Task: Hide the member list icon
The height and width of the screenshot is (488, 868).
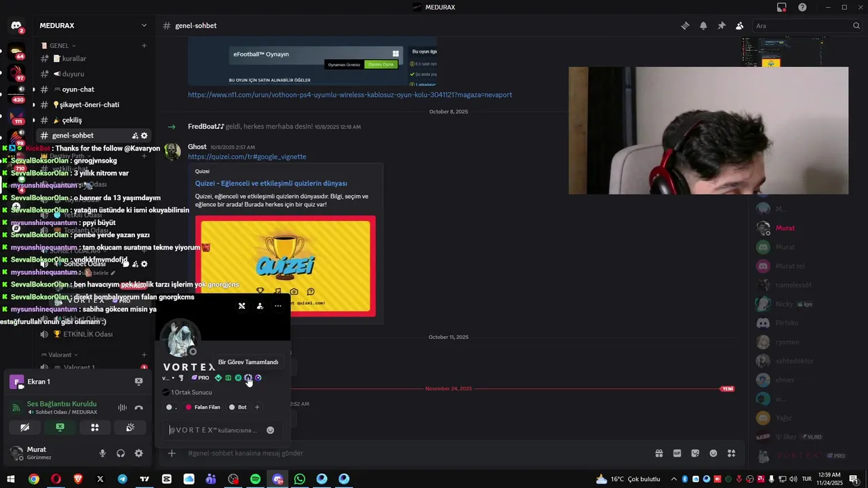Action: click(x=740, y=26)
